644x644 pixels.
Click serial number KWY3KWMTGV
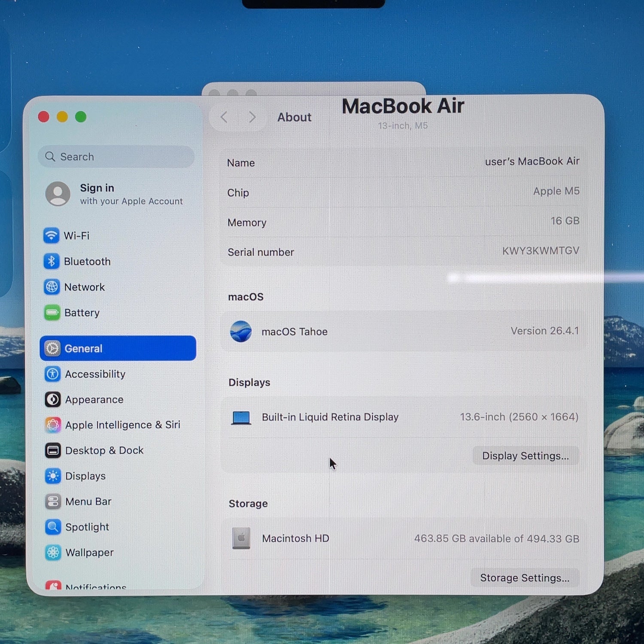pos(541,251)
